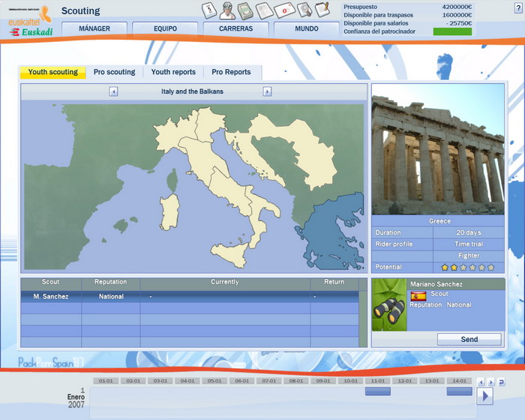Screen dimensions: 525x420
Task: Open the mail envelope icon
Action: (285, 10)
